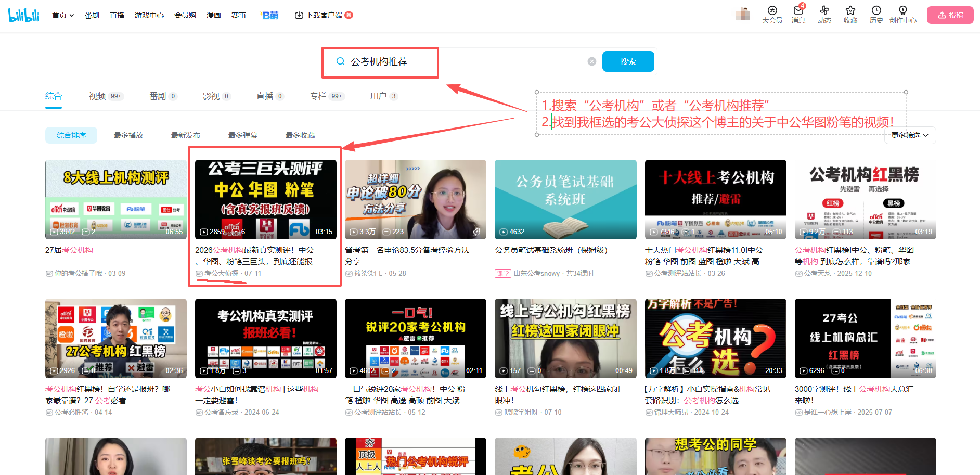Sort by 最多弹幕
Viewport: 980px width, 475px height.
click(243, 135)
